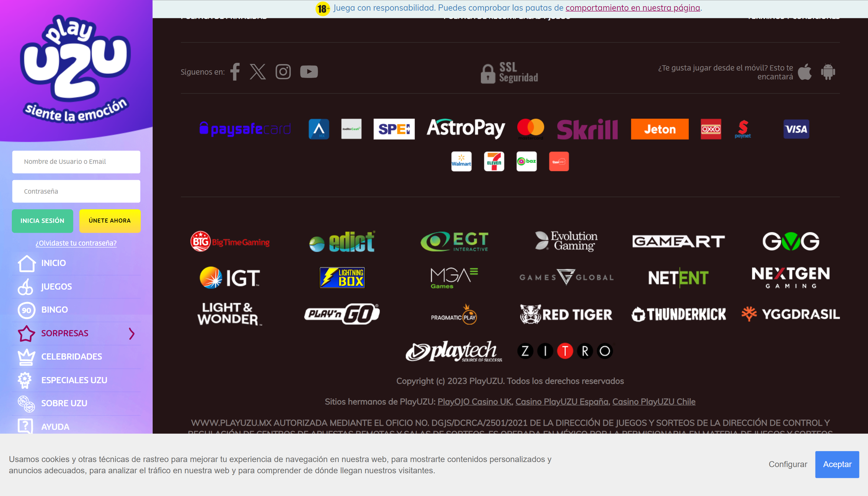Click the 18+ responsible gaming badge
Viewport: 868px width, 496px height.
tap(323, 8)
